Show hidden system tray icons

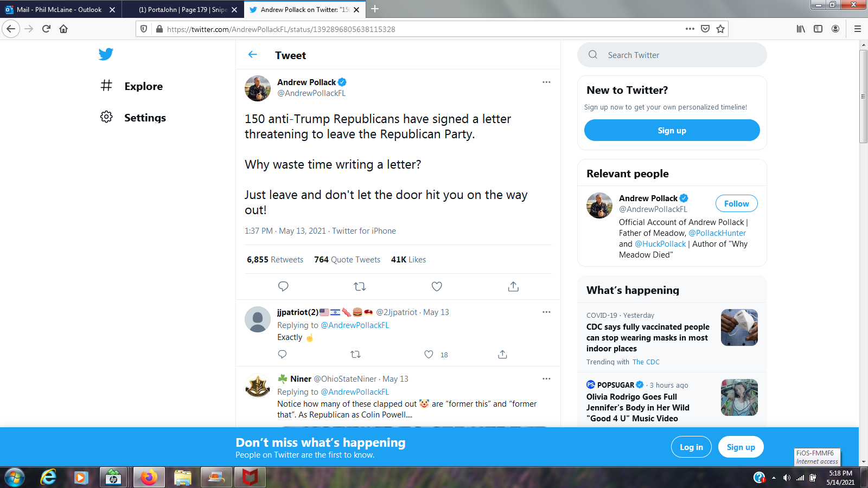pyautogui.click(x=774, y=478)
